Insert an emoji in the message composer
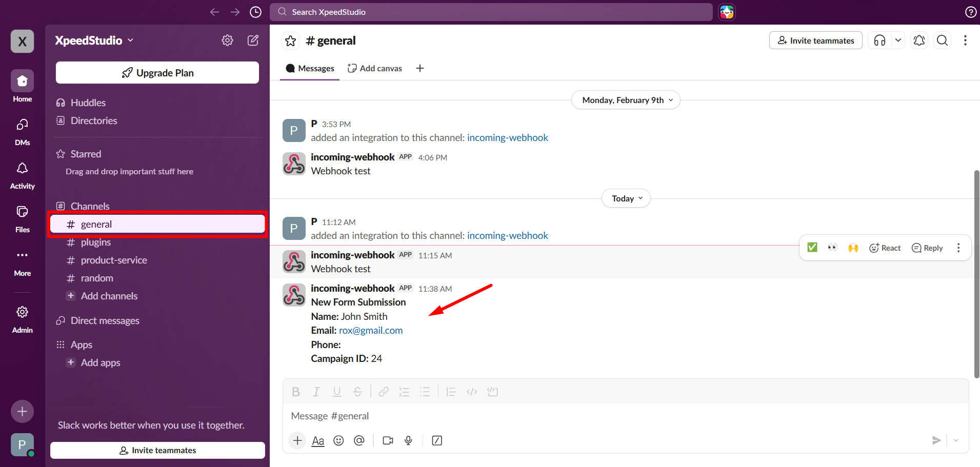This screenshot has height=467, width=980. pos(338,440)
